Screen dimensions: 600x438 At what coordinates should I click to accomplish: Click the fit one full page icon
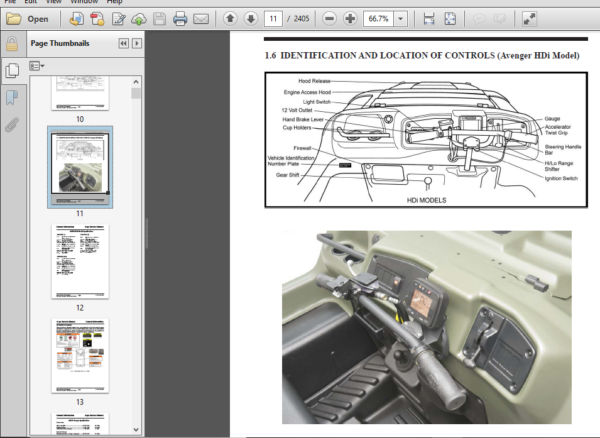coord(450,18)
